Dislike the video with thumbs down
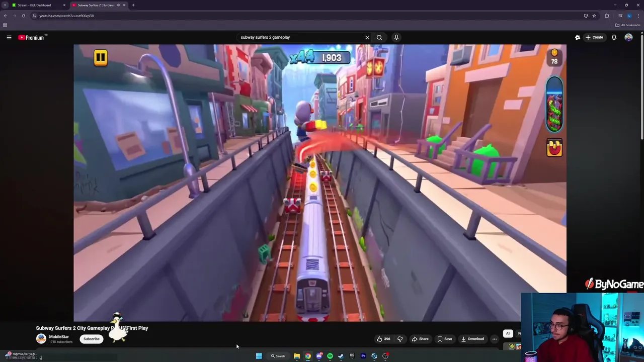Image resolution: width=644 pixels, height=362 pixels. click(400, 339)
